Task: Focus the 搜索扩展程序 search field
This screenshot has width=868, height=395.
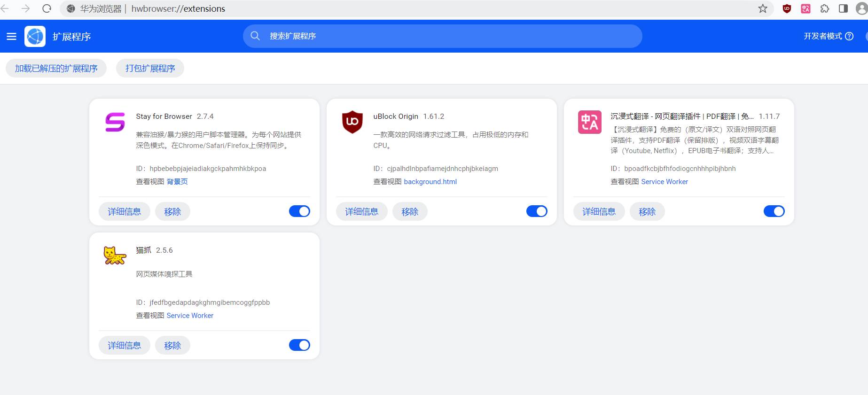Action: tap(442, 36)
